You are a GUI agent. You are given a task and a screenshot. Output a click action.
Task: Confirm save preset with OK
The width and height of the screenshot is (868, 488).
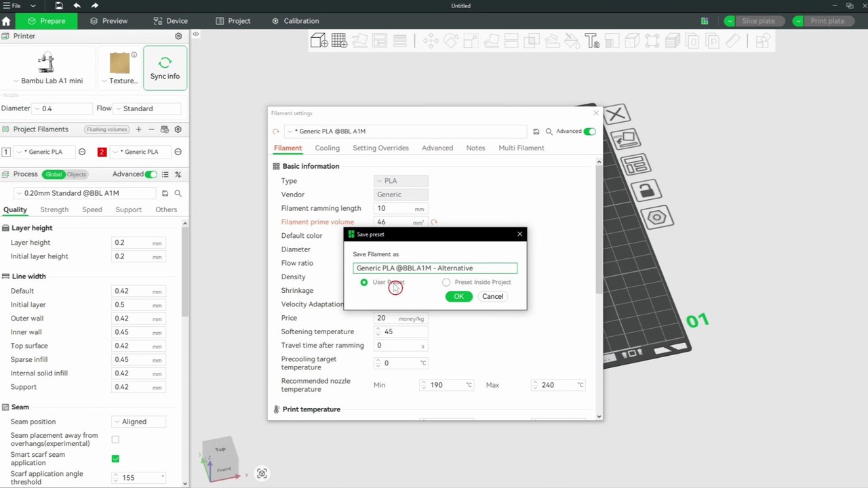(x=458, y=296)
